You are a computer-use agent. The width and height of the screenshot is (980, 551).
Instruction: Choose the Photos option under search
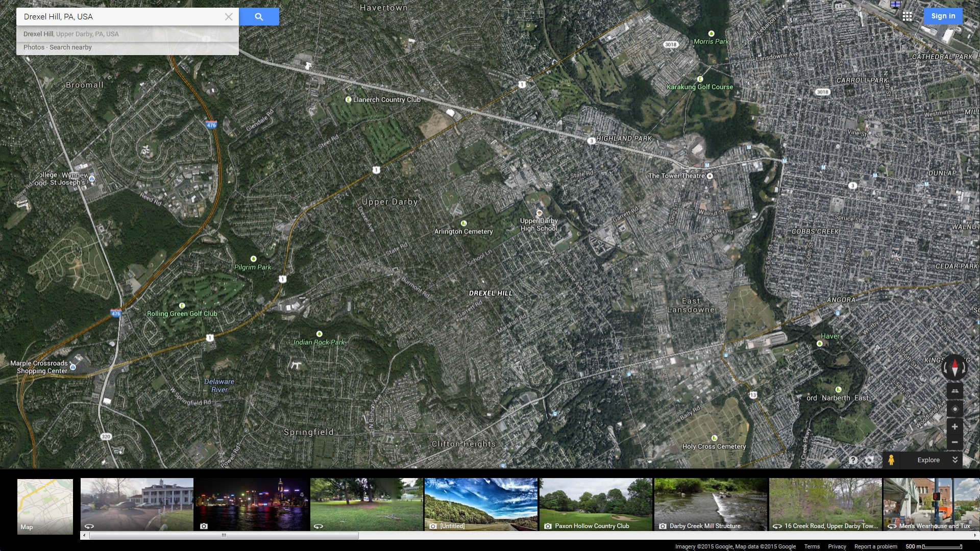point(34,47)
